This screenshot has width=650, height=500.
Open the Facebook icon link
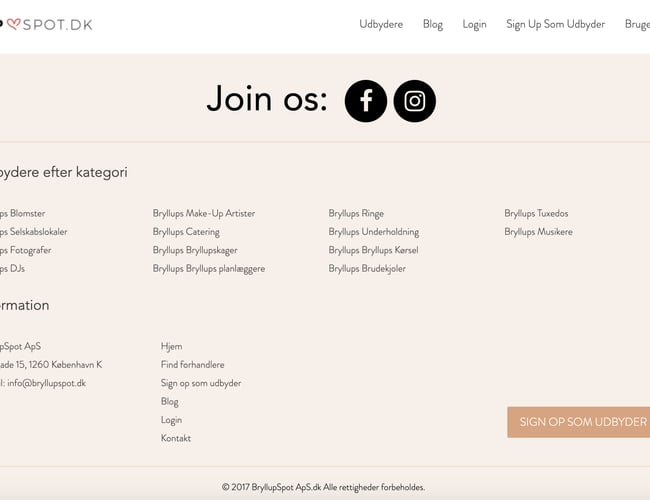point(366,101)
